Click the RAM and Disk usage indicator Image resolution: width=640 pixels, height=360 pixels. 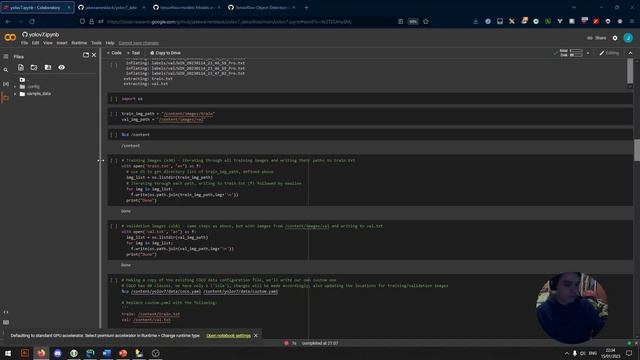[x=571, y=53]
